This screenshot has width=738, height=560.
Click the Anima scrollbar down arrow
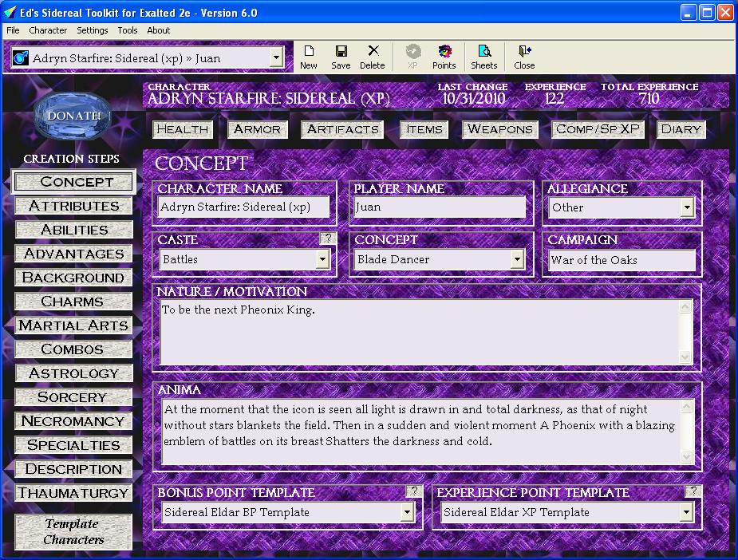(687, 456)
